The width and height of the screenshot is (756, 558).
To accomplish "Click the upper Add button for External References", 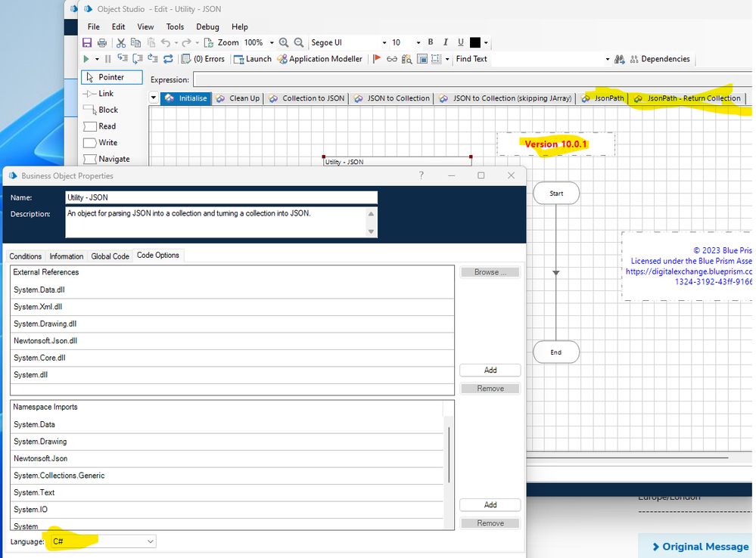I will click(490, 370).
